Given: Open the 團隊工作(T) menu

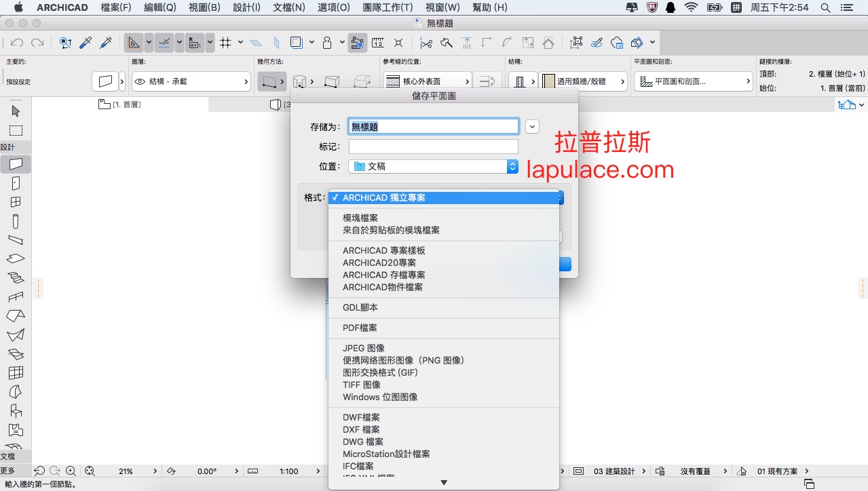Looking at the screenshot, I should (388, 7).
